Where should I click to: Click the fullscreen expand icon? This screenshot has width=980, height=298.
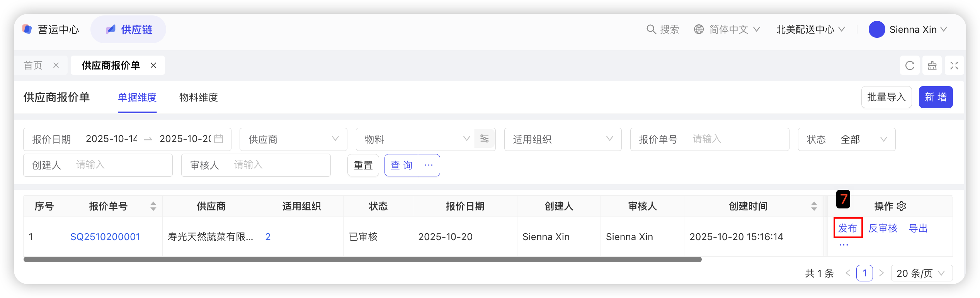click(954, 66)
